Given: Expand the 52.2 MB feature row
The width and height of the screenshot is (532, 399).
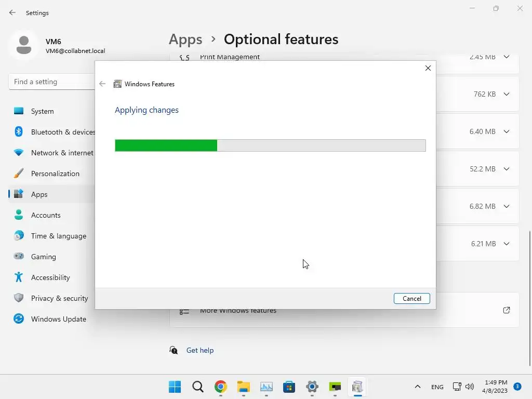Looking at the screenshot, I should click(506, 169).
